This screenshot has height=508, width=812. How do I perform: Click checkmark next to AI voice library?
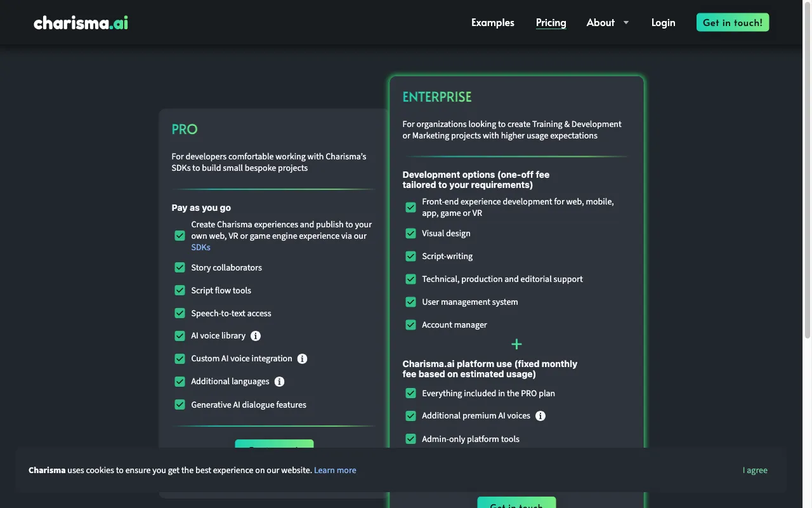180,336
